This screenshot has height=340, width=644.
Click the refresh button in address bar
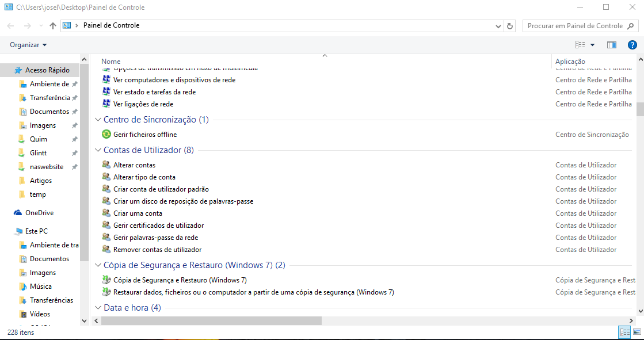510,26
